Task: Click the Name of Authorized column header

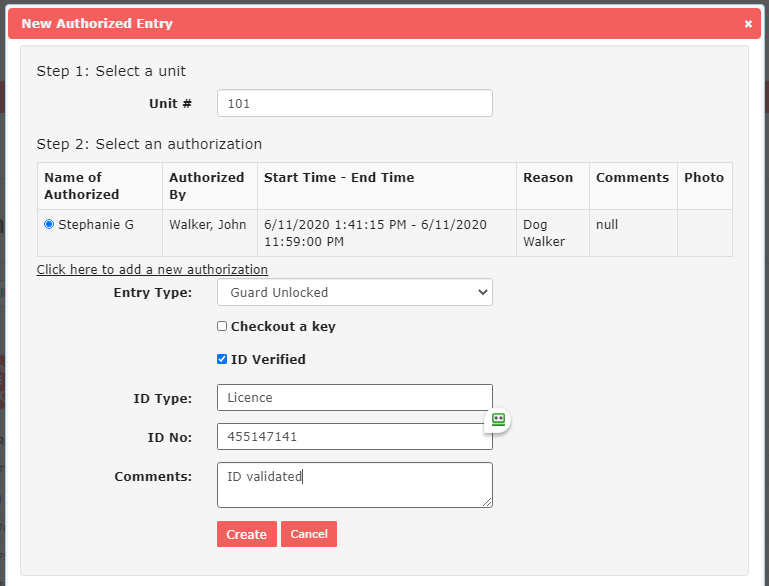Action: [x=82, y=186]
